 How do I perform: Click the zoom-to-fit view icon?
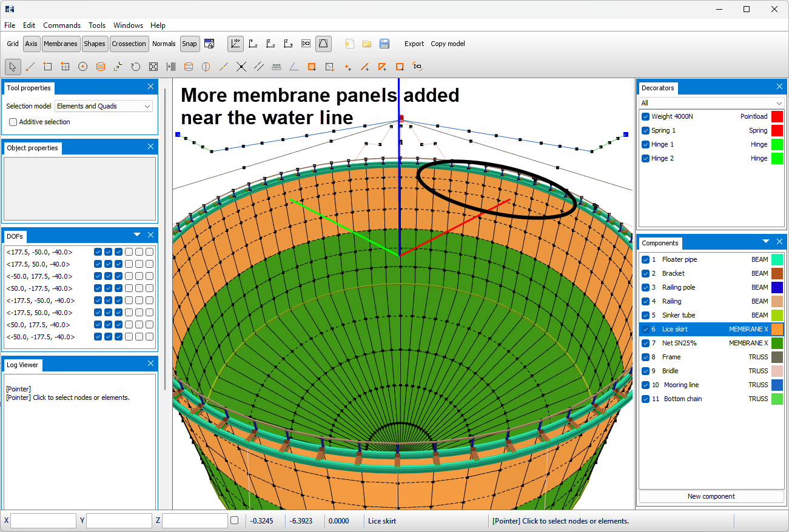point(306,44)
